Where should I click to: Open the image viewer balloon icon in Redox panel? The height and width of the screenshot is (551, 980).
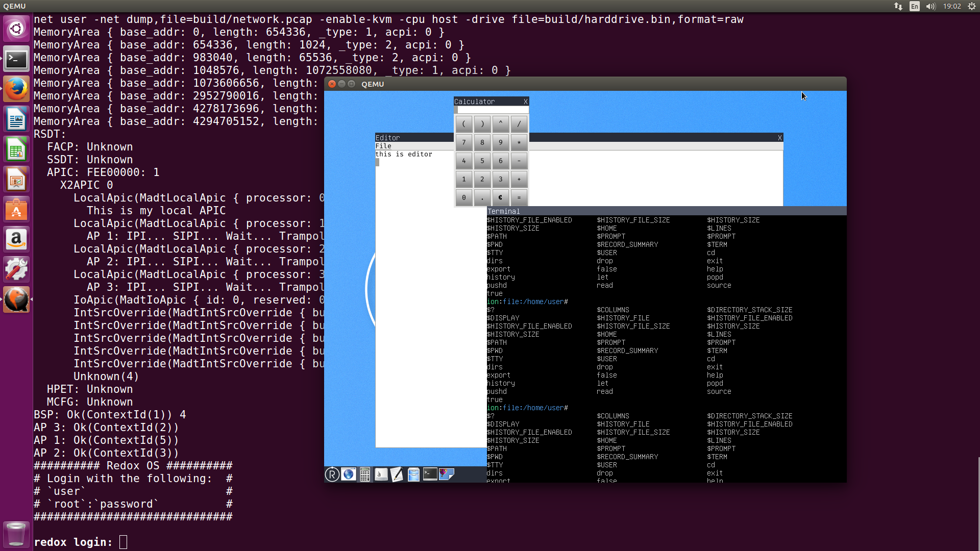(x=447, y=474)
